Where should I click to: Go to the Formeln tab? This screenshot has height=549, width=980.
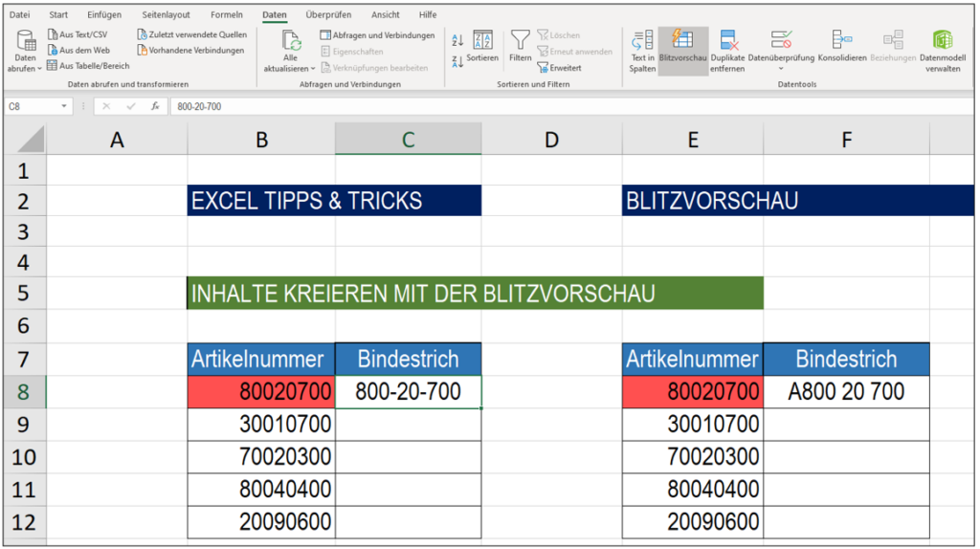[226, 14]
